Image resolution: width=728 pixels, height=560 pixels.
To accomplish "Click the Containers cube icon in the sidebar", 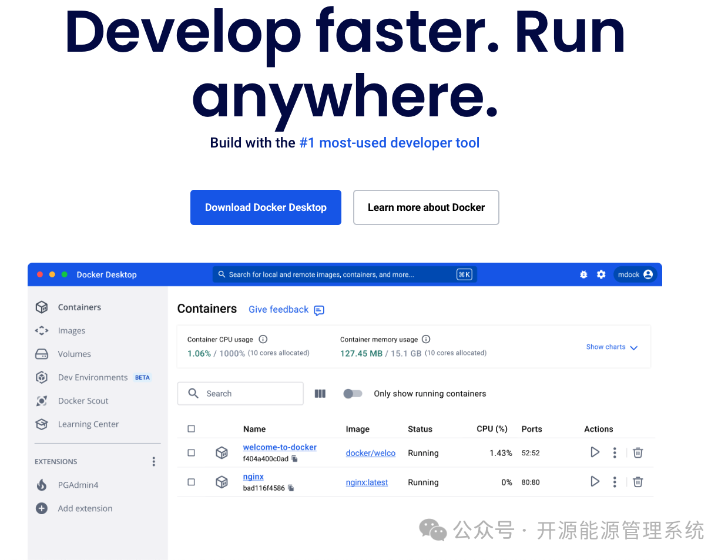I will [42, 307].
